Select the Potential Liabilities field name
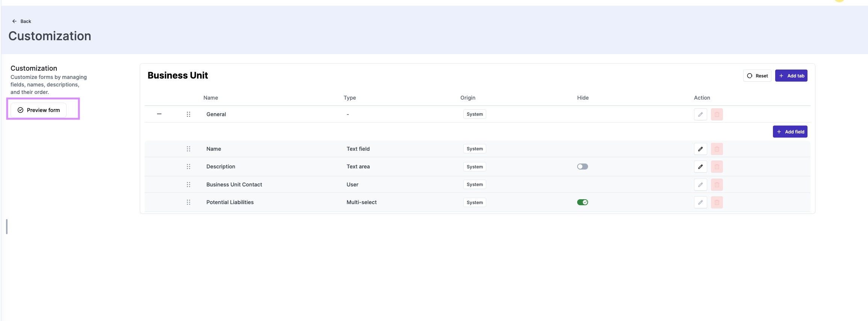Viewport: 868px width, 321px height. tap(230, 202)
